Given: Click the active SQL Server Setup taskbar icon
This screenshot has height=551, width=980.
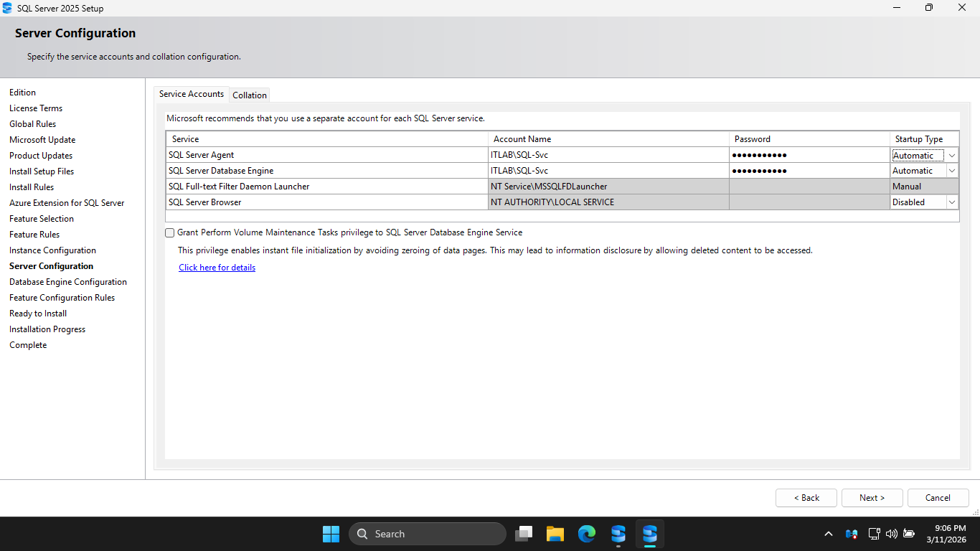Looking at the screenshot, I should (x=650, y=534).
